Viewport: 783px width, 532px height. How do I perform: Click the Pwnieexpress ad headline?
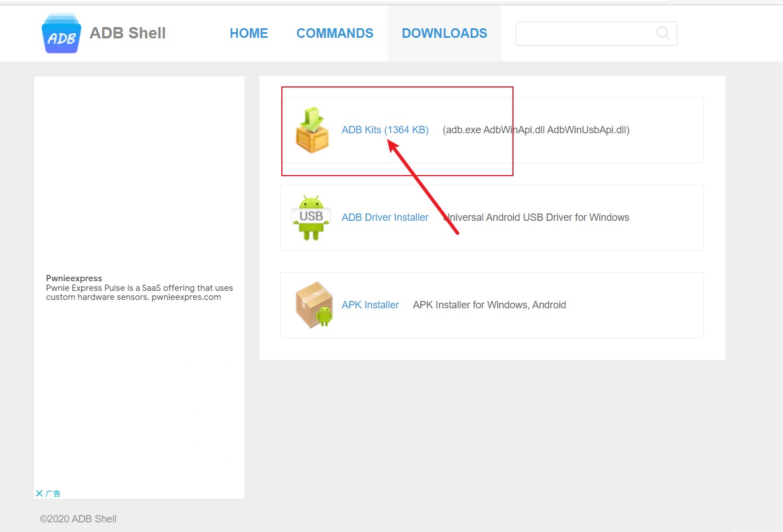point(74,278)
